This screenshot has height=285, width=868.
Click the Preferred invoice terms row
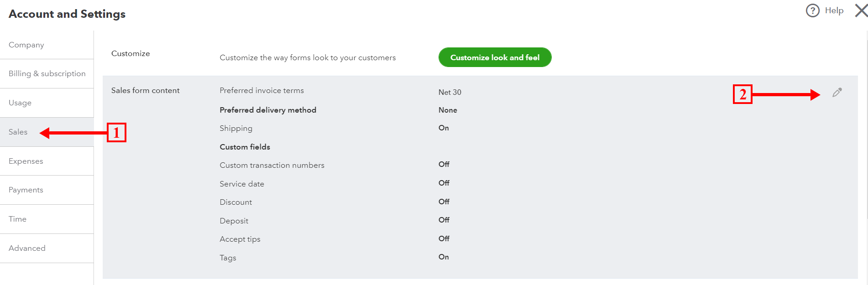point(261,90)
